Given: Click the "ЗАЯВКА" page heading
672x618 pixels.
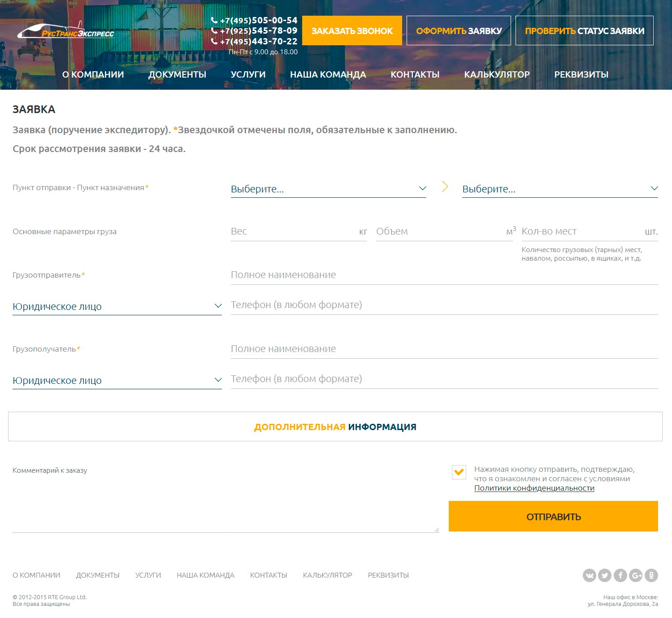Looking at the screenshot, I should click(x=34, y=109).
